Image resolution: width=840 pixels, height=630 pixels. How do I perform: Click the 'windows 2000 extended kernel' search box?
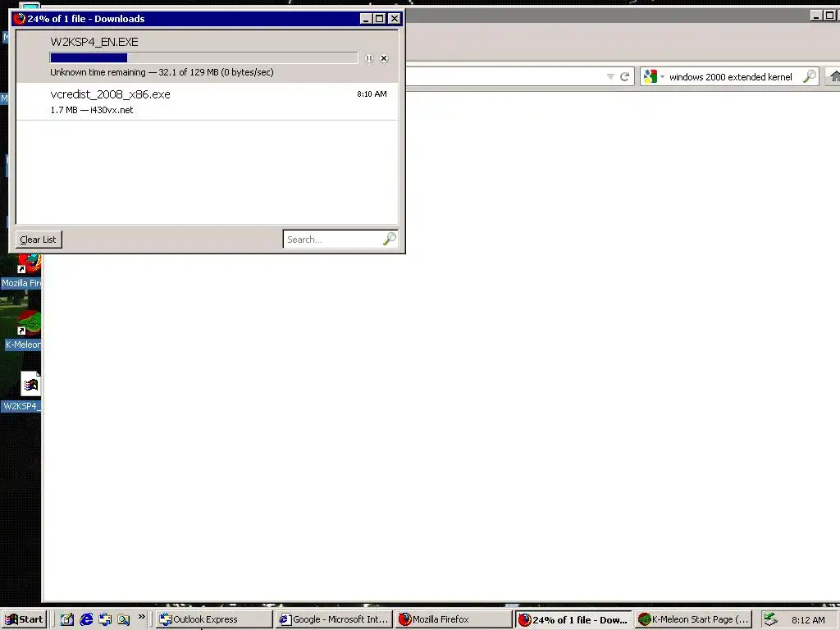click(731, 77)
